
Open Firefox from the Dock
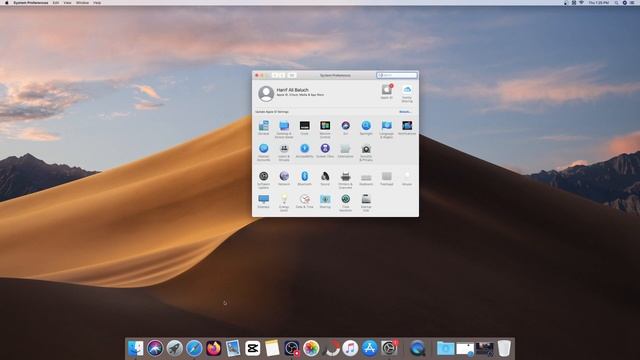(x=213, y=348)
